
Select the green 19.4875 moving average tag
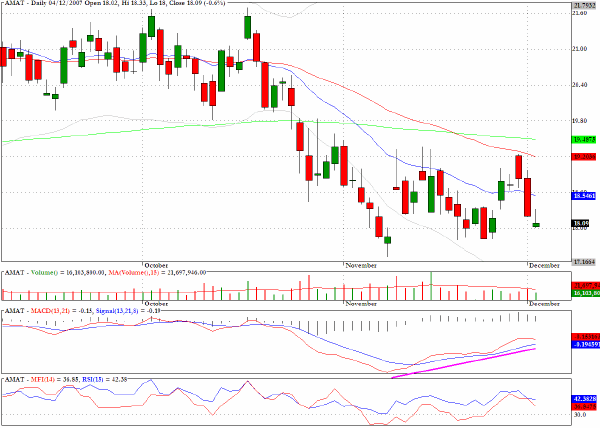(x=584, y=140)
